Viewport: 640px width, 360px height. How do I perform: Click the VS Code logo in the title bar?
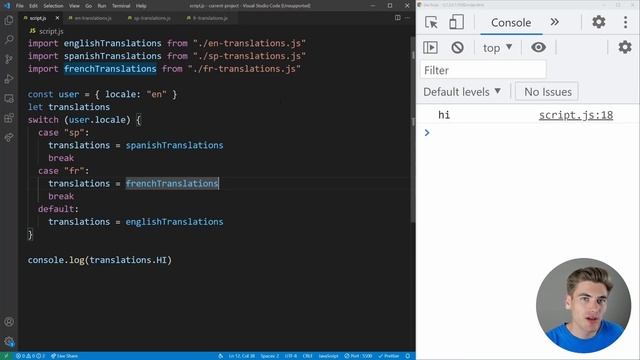[6, 6]
